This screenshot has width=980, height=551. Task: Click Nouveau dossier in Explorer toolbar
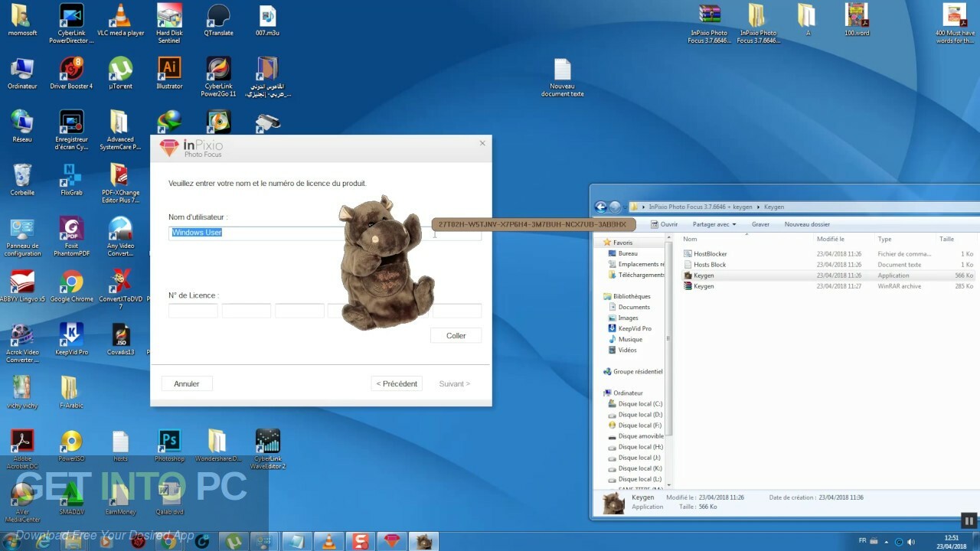[x=807, y=224]
